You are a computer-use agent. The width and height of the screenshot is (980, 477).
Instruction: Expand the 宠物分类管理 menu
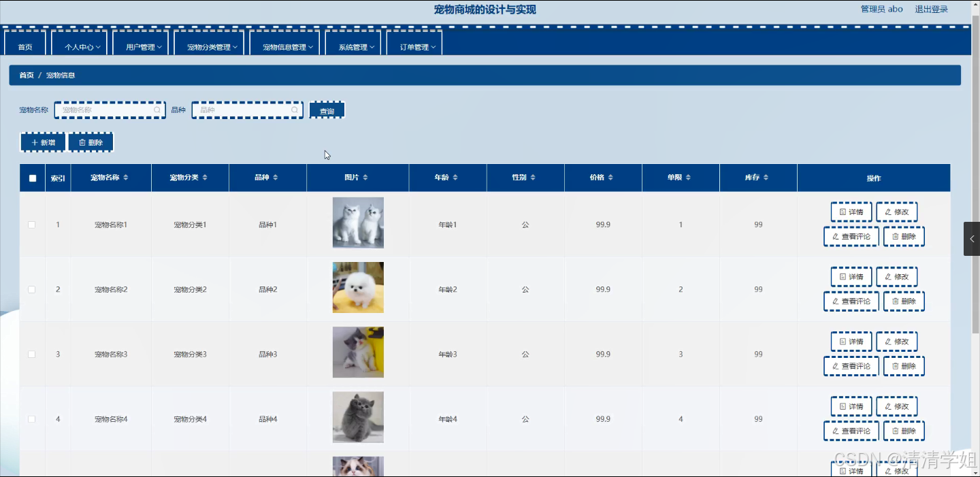tap(210, 44)
